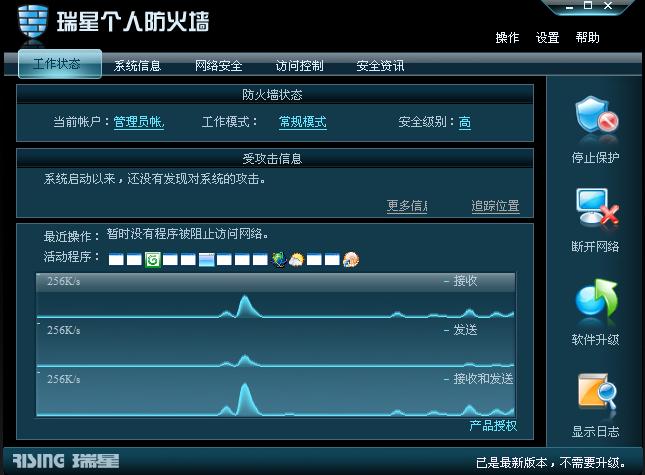Image resolution: width=645 pixels, height=475 pixels.
Task: Click the 追踪位置 link
Action: (x=495, y=206)
